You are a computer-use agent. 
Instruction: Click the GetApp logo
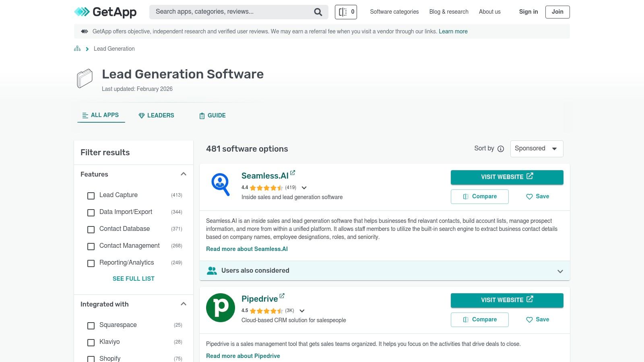tap(105, 12)
